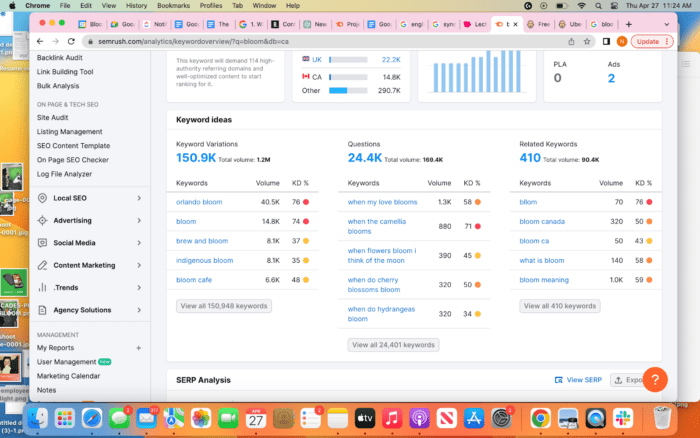Click the browser forward arrow
700x438 pixels.
point(55,41)
